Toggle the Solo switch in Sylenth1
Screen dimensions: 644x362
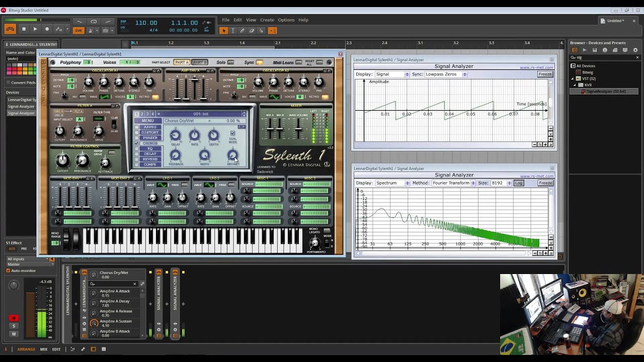pos(230,62)
